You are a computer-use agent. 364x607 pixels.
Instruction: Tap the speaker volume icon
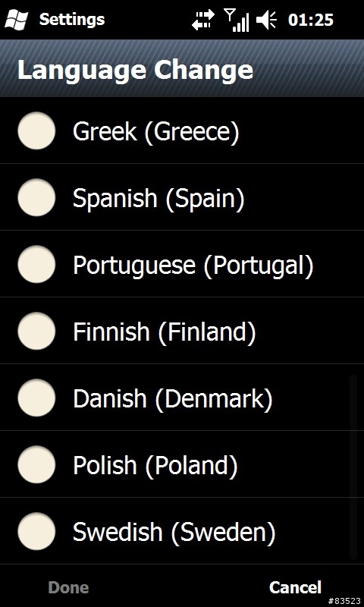266,20
